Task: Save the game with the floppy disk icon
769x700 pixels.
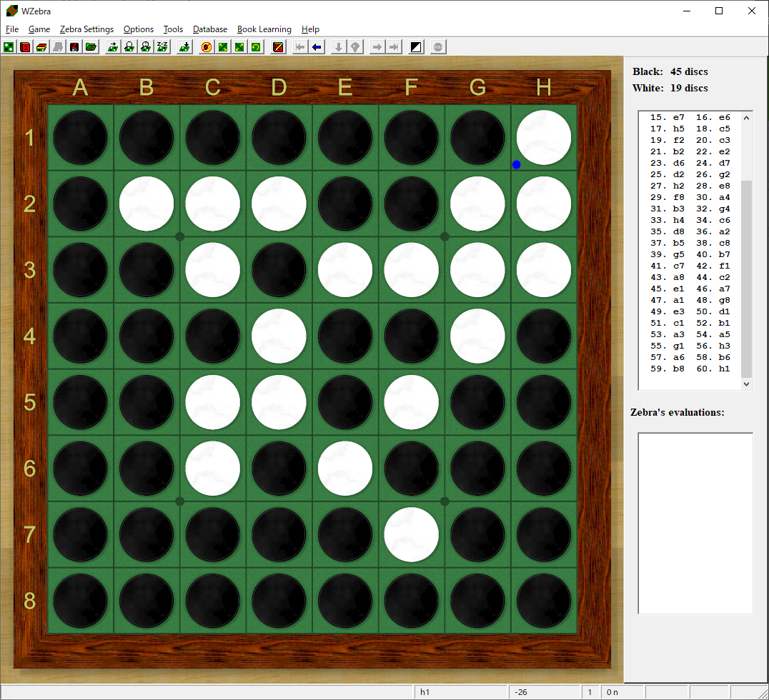Action: 74,47
